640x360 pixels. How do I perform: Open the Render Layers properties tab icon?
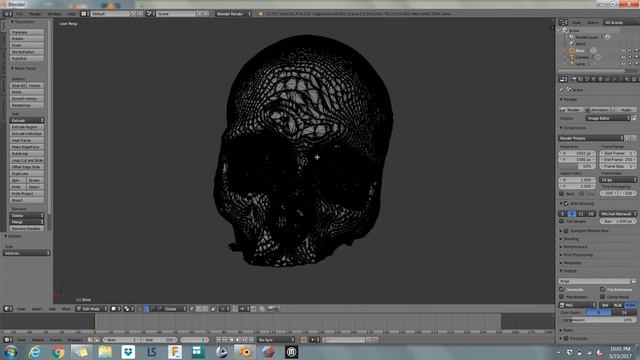[x=580, y=79]
